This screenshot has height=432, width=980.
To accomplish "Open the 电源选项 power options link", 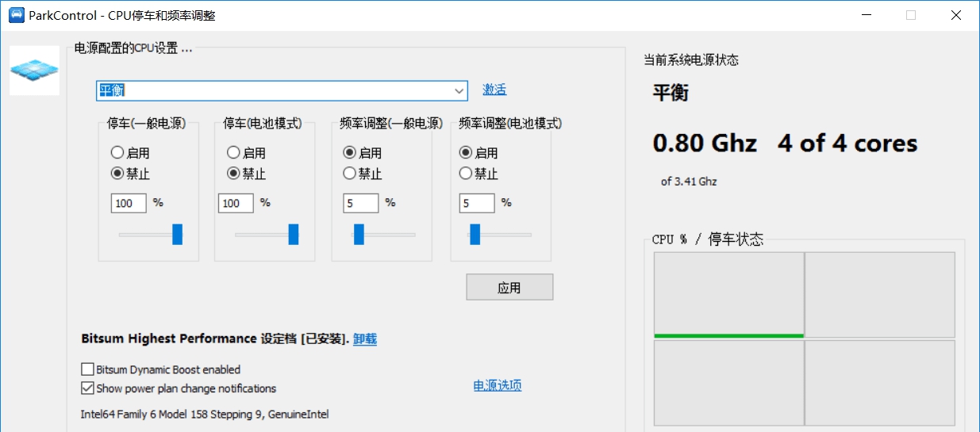I will (x=498, y=386).
